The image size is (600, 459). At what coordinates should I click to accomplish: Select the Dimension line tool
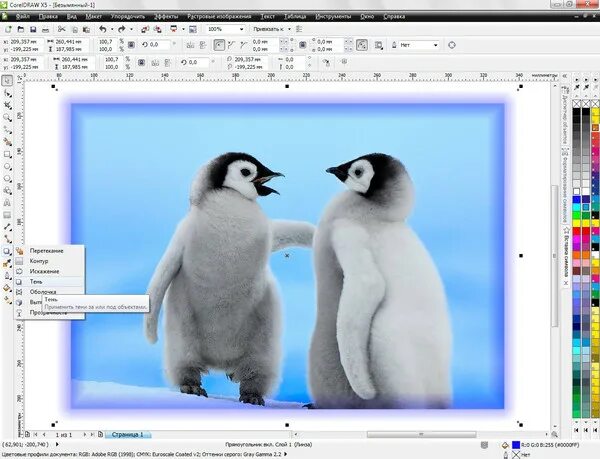[x=7, y=227]
